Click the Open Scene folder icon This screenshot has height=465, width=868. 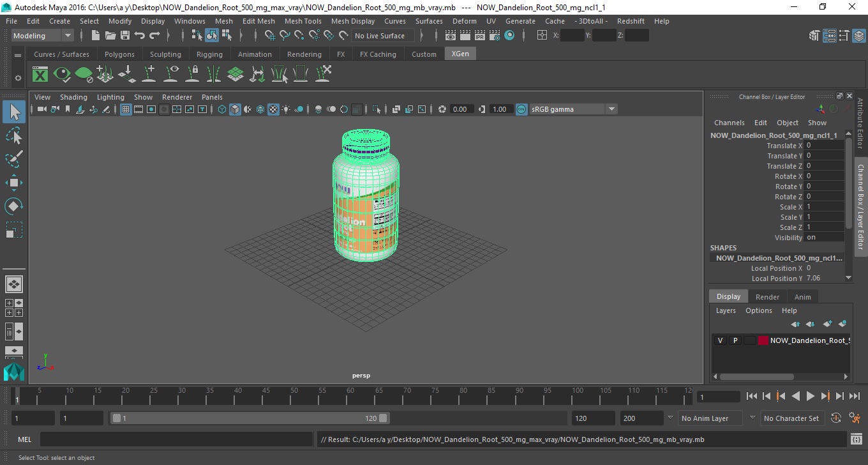coord(110,36)
